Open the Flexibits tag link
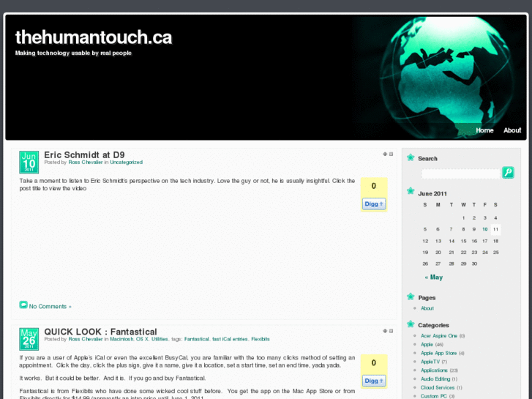 coord(261,339)
